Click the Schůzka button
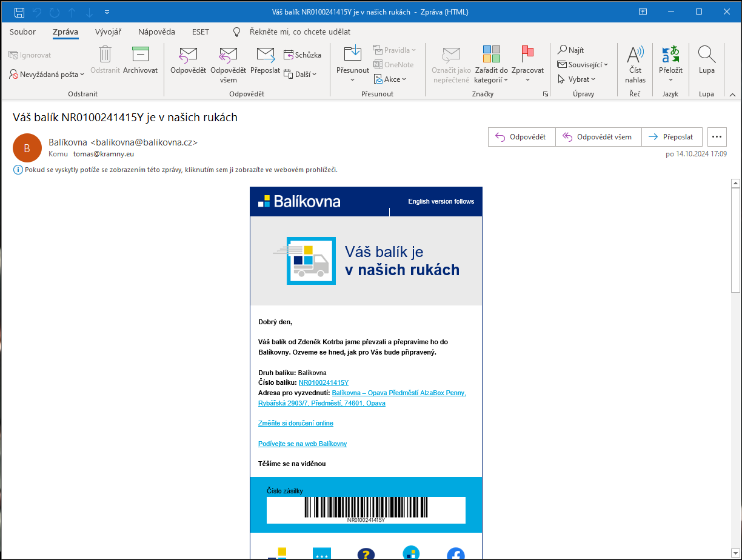Image resolution: width=742 pixels, height=560 pixels. pyautogui.click(x=302, y=55)
